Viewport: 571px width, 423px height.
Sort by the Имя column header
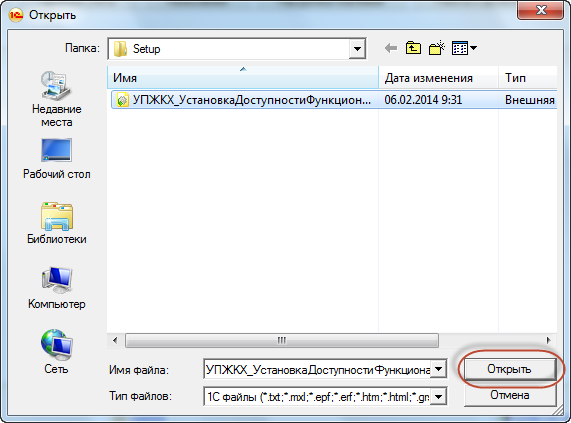pos(243,78)
